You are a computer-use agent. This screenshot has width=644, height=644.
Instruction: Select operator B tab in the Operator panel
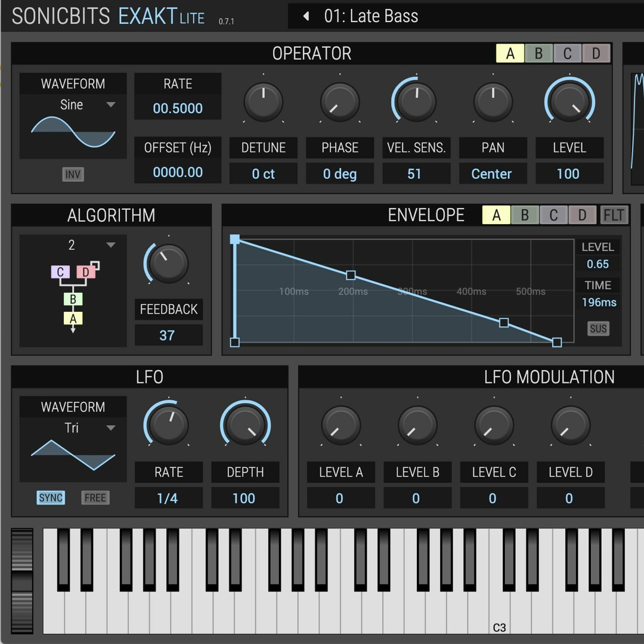click(x=538, y=53)
